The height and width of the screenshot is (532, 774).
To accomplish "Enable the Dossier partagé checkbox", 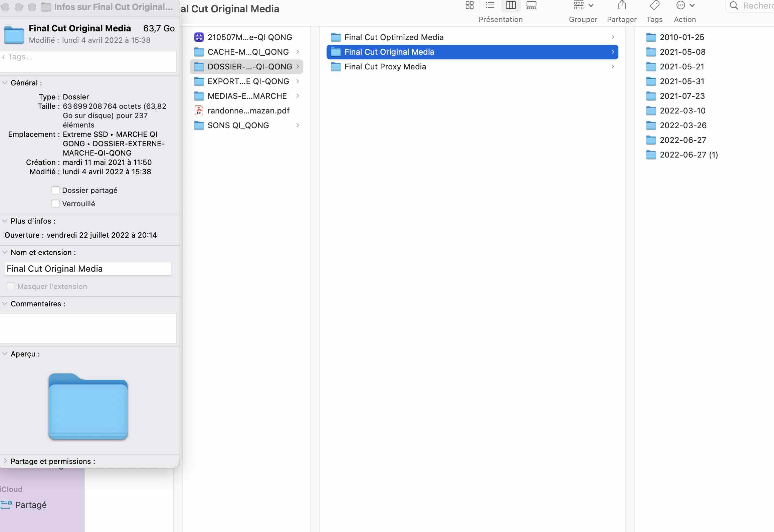I will (55, 190).
